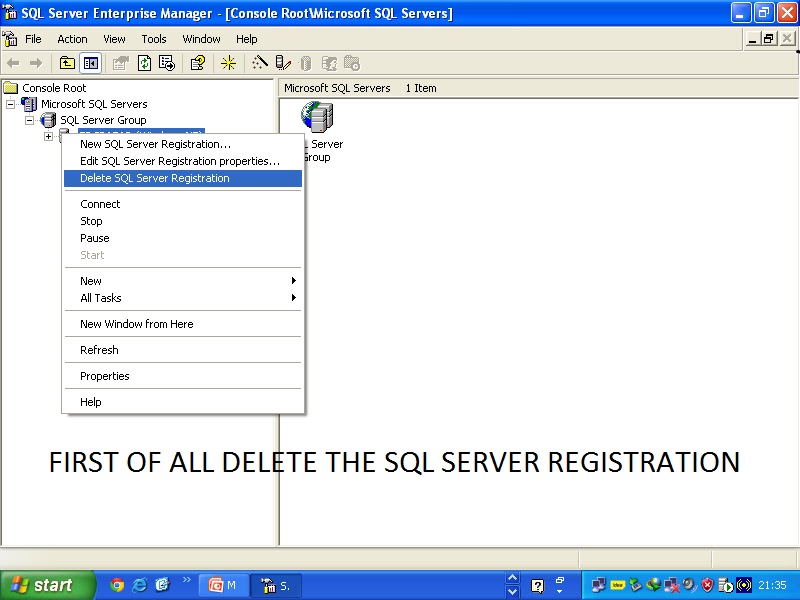Click the Up one level folder icon
800x600 pixels.
point(67,63)
